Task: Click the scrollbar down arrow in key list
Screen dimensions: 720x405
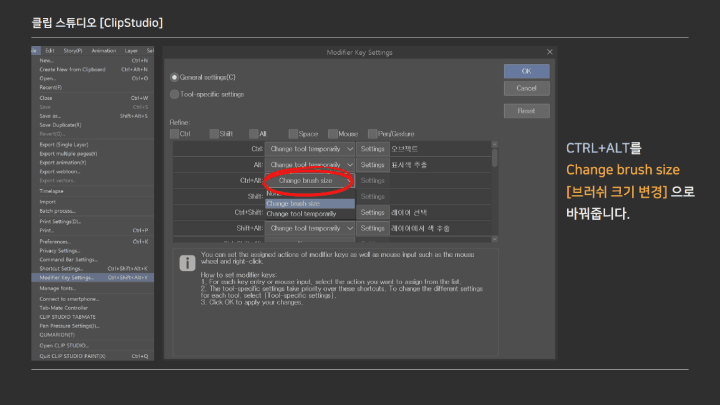Action: tap(495, 239)
